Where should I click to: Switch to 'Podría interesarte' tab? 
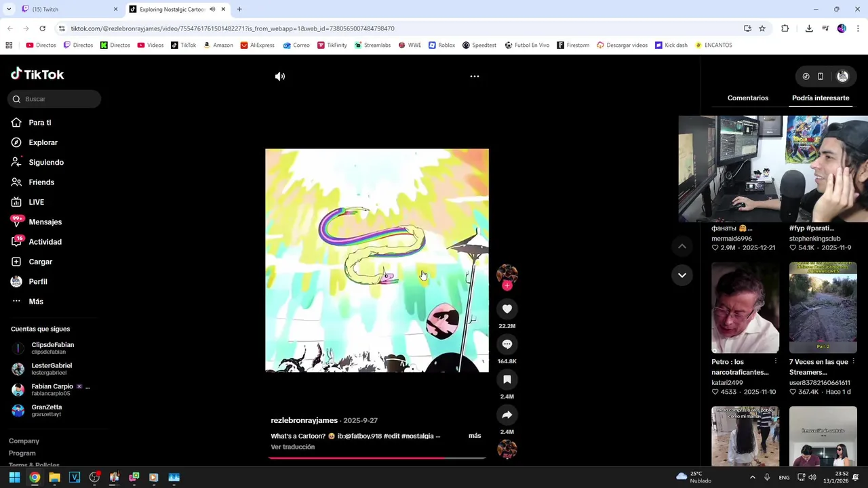(821, 98)
